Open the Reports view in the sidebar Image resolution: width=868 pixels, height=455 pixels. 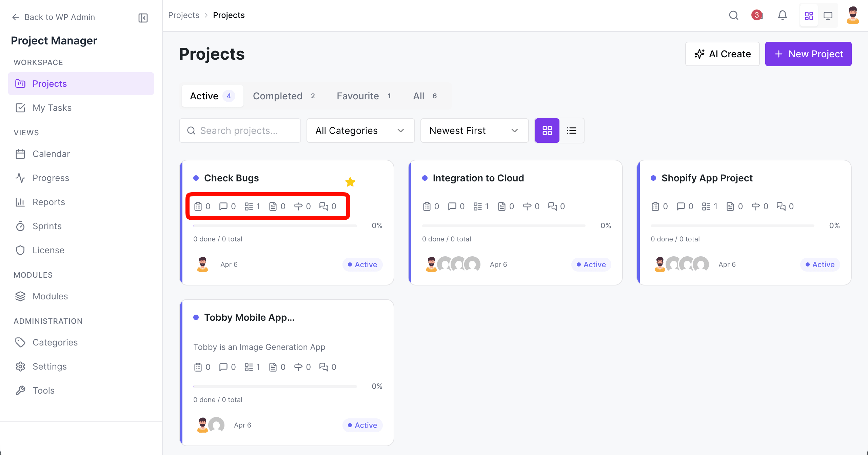[49, 202]
